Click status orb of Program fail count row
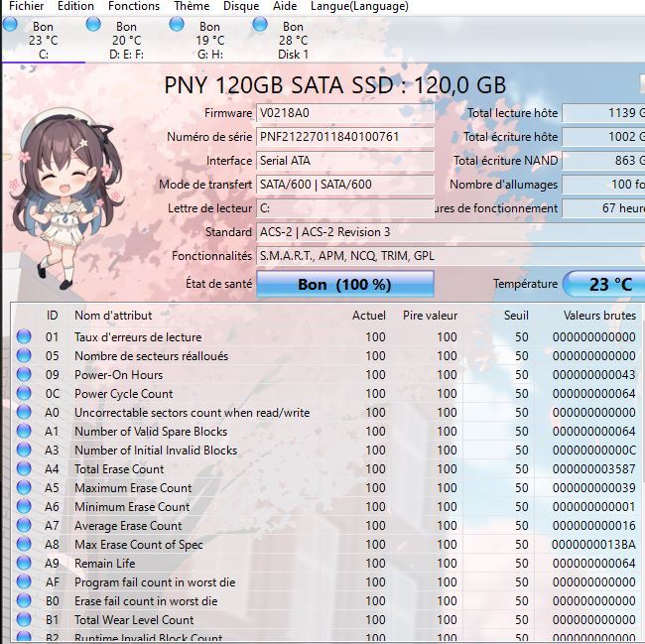This screenshot has width=645, height=644. (24, 581)
